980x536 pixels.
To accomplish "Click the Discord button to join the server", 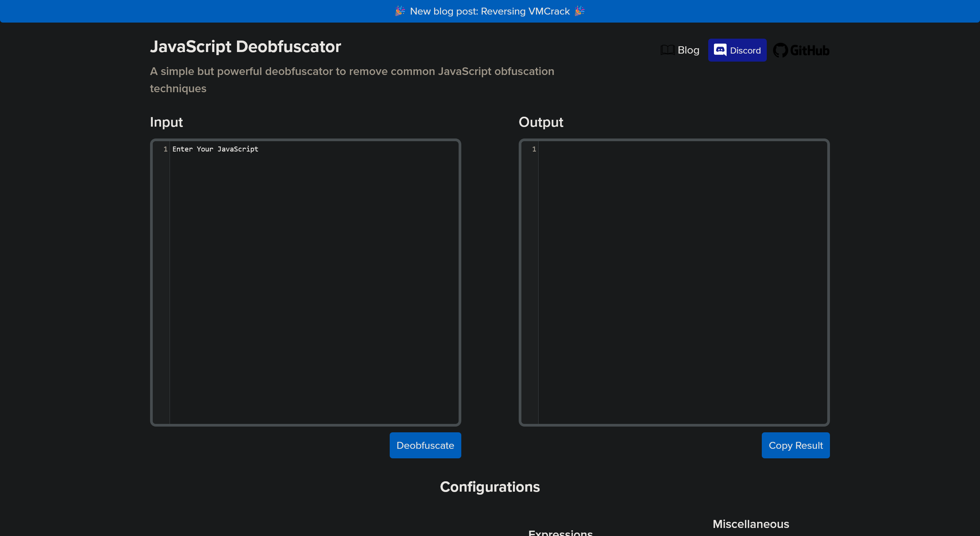I will [737, 50].
